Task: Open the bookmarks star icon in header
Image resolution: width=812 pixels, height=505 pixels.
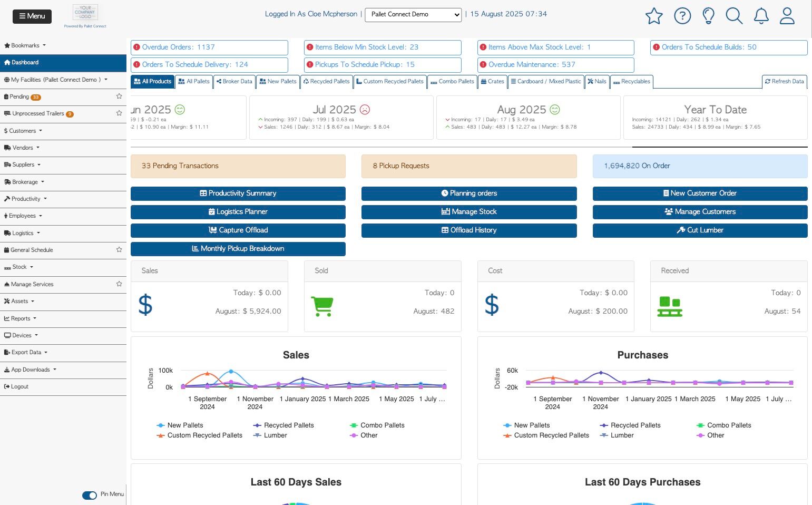Action: pos(654,16)
